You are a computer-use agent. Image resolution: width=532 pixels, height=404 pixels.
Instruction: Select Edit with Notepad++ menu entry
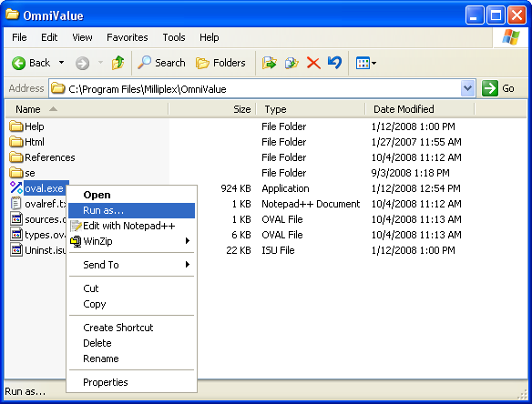click(x=132, y=226)
